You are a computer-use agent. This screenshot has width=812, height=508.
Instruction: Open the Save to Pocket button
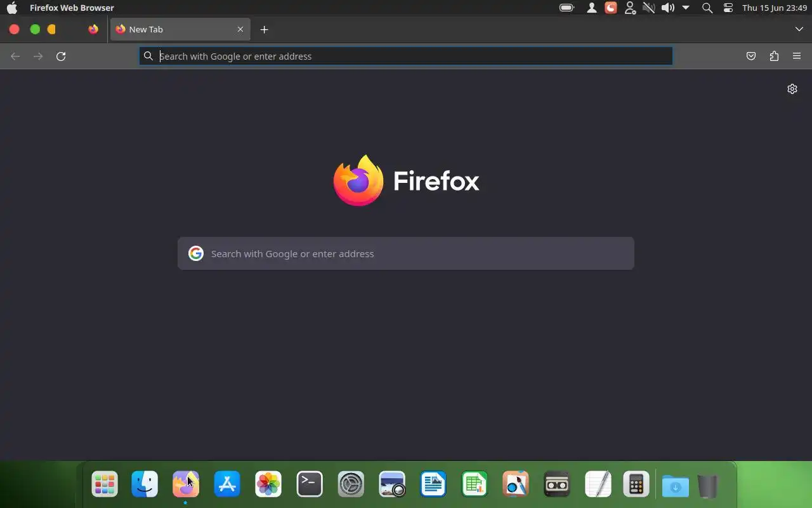coord(751,57)
